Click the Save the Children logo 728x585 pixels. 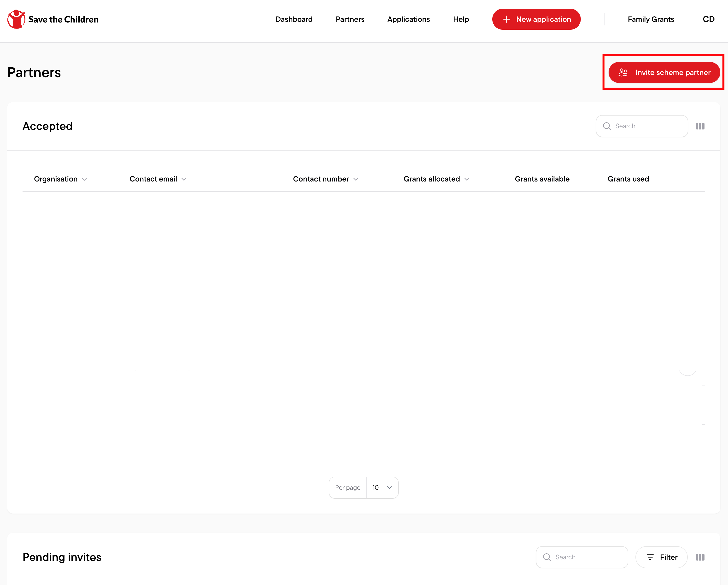pos(53,19)
